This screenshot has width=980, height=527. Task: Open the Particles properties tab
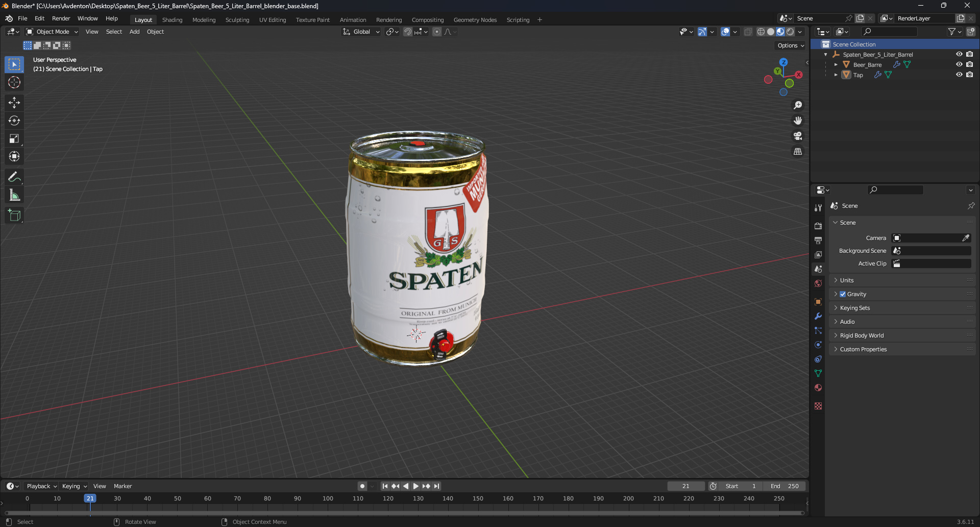point(818,330)
